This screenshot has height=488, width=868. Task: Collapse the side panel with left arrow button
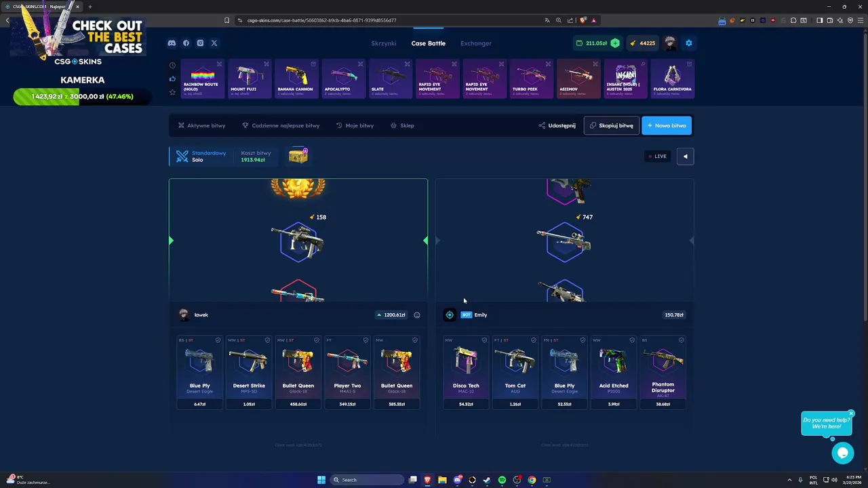pos(685,157)
